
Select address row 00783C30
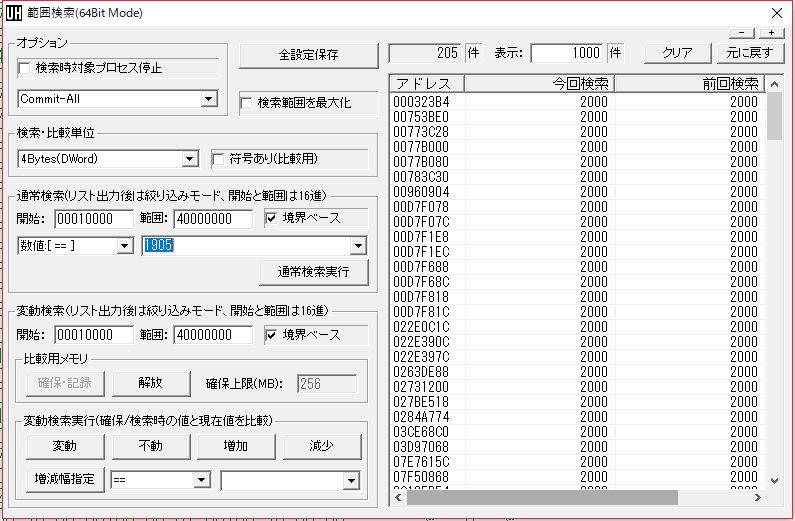click(x=577, y=177)
